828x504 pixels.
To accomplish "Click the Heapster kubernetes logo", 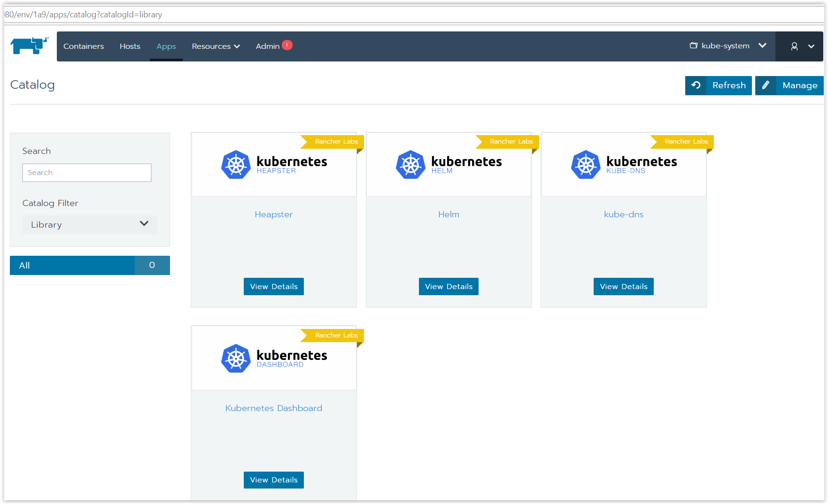I will click(x=274, y=164).
